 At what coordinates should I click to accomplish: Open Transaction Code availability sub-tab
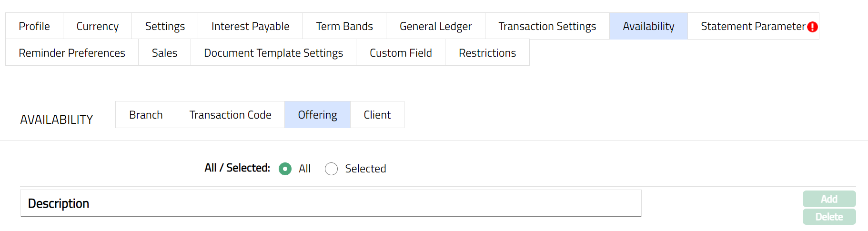pyautogui.click(x=230, y=115)
